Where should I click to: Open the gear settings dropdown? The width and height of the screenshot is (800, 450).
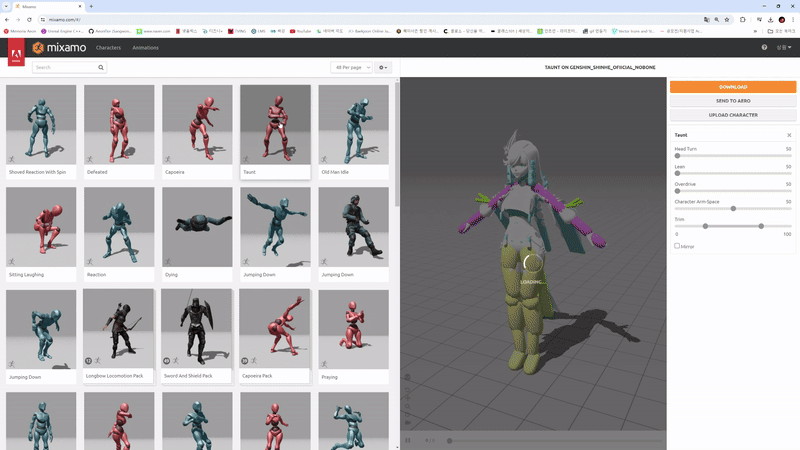pyautogui.click(x=383, y=67)
